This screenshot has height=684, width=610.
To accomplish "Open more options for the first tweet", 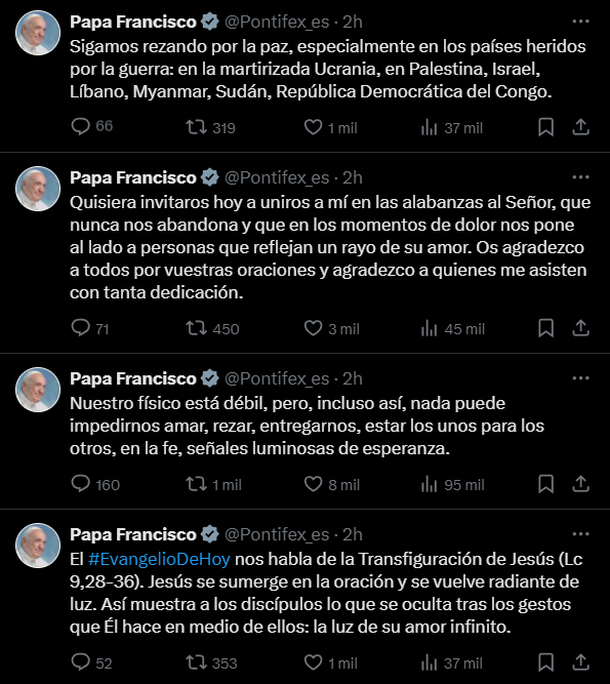I will (x=581, y=20).
